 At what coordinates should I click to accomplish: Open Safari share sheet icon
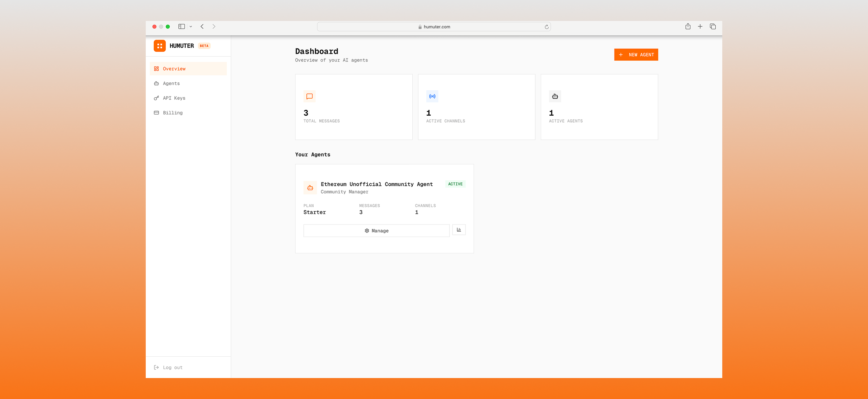(688, 26)
